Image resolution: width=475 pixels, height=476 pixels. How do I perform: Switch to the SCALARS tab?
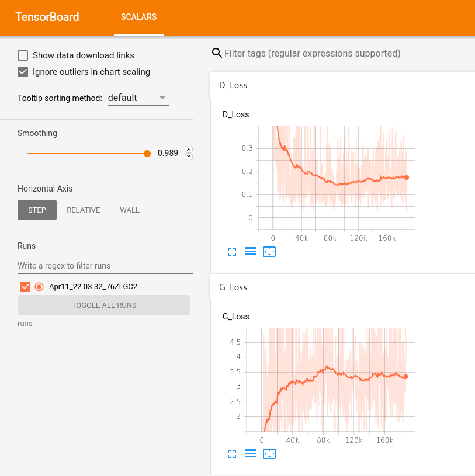138,17
